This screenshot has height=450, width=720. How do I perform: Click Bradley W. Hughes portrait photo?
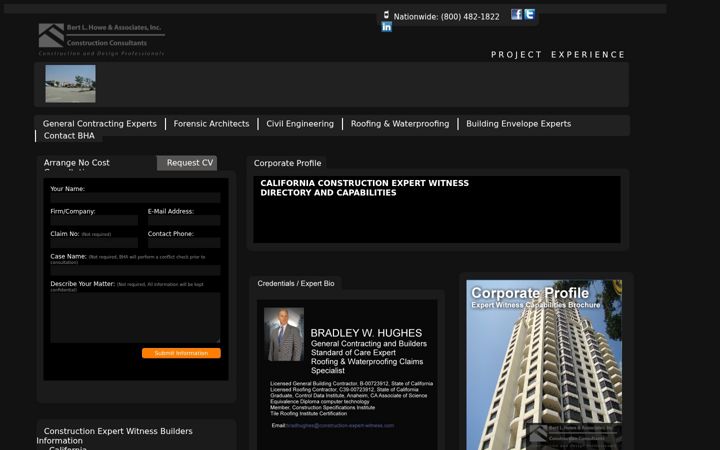pyautogui.click(x=284, y=334)
